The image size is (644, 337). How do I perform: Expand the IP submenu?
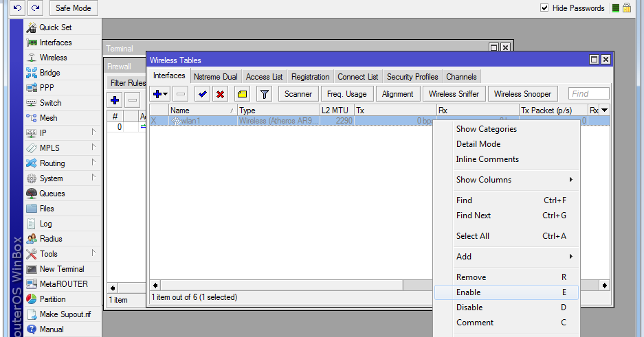[x=93, y=132]
